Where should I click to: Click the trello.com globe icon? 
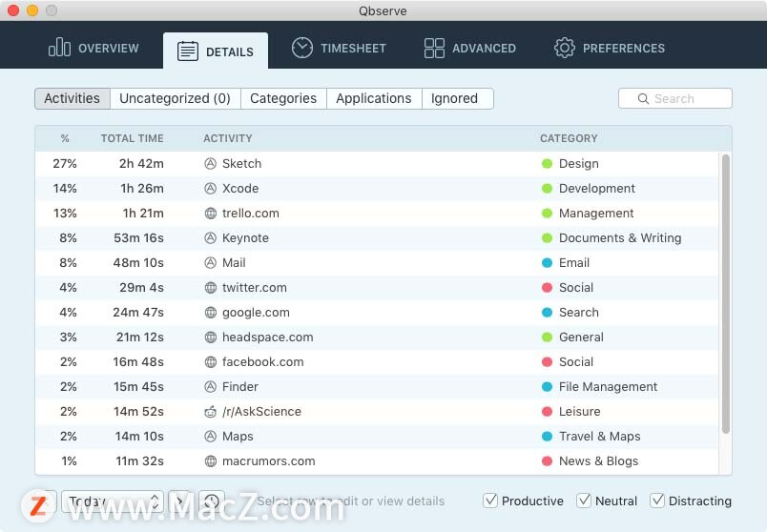[210, 214]
